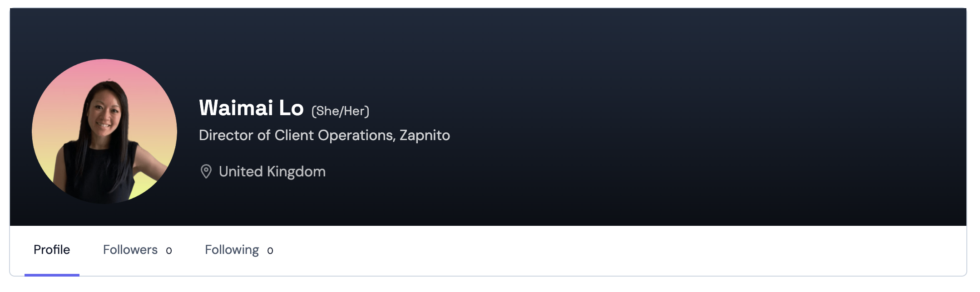Select the Following tab
Image resolution: width=980 pixels, height=292 pixels.
point(232,250)
